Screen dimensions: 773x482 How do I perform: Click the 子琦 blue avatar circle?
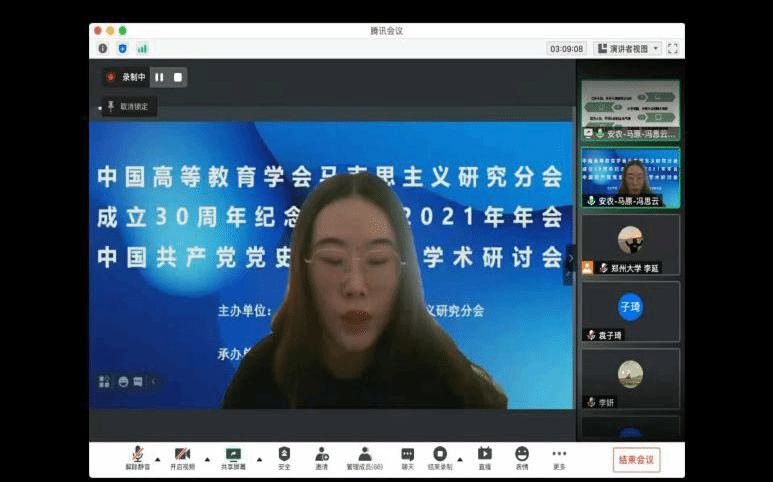(x=630, y=307)
